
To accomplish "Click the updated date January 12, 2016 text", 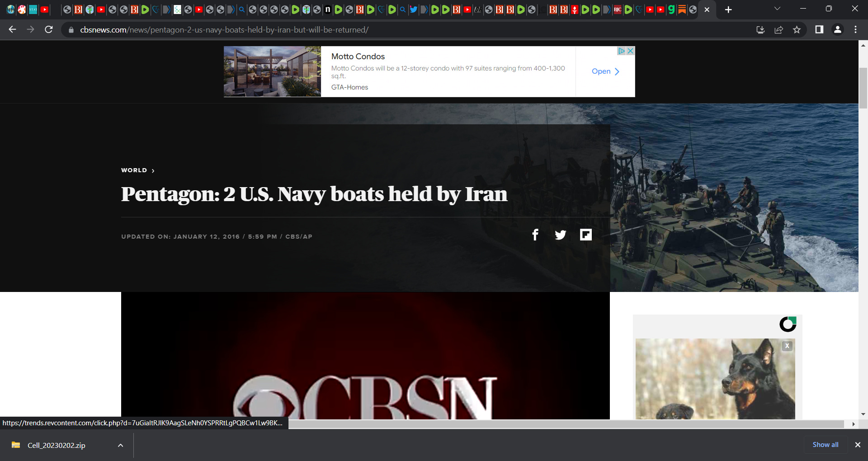I will point(207,236).
